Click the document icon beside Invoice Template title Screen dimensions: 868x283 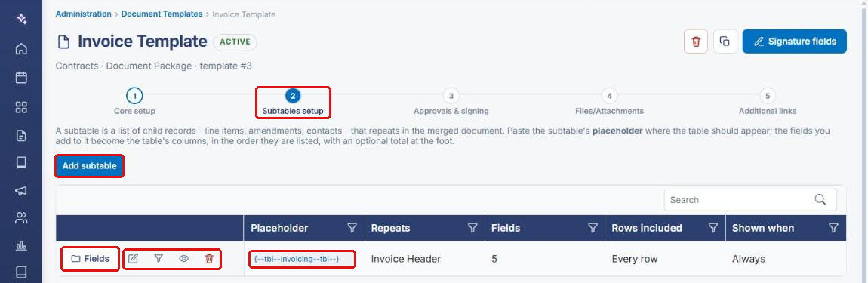point(64,42)
